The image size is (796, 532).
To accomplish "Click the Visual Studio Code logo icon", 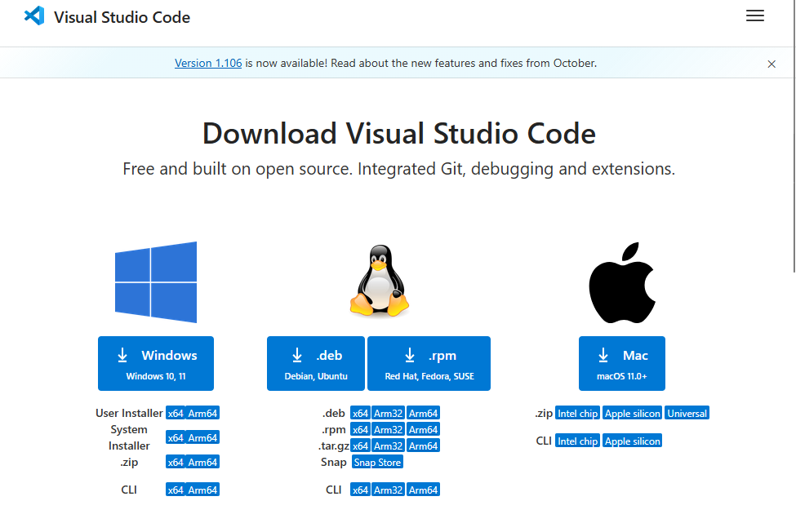I will click(34, 16).
